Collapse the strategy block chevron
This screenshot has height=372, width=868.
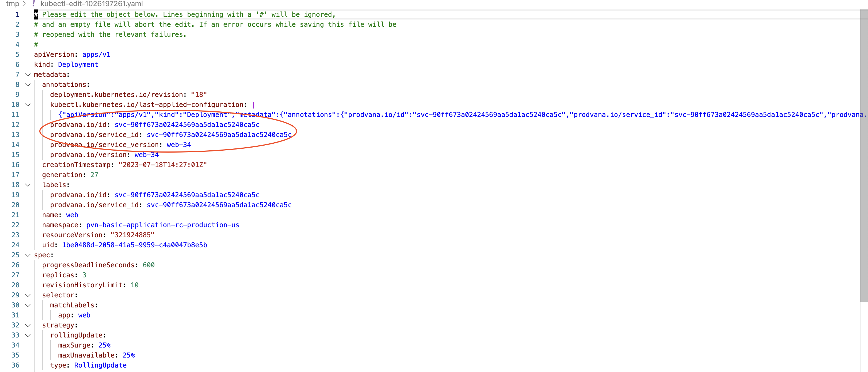(28, 325)
